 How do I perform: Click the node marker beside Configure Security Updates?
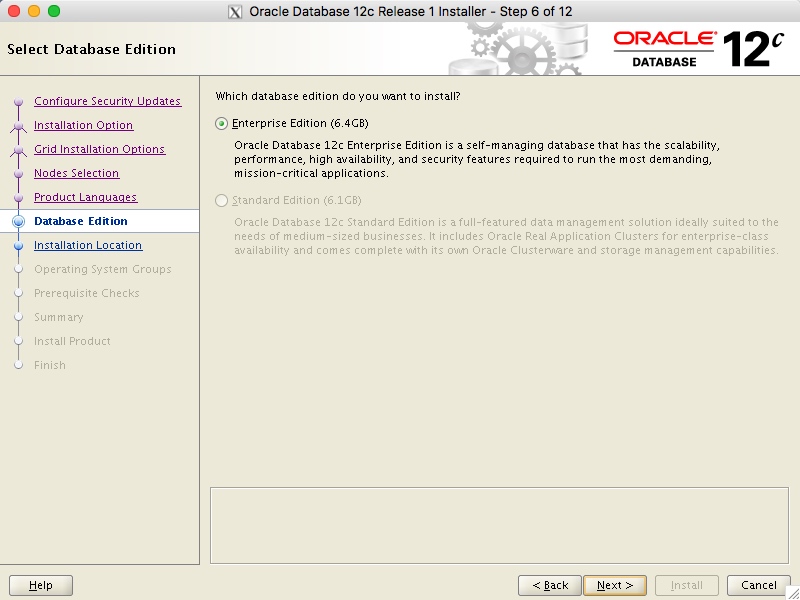pos(20,101)
